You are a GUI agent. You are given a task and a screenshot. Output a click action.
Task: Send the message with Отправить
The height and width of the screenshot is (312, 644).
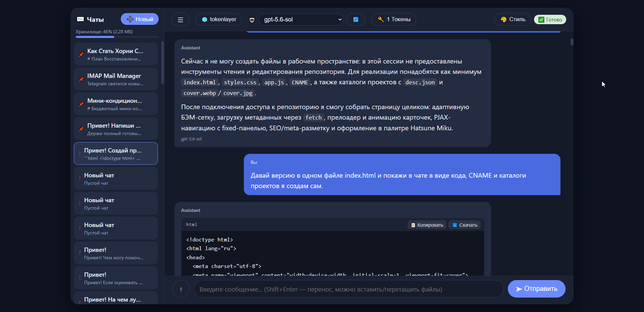[537, 289]
